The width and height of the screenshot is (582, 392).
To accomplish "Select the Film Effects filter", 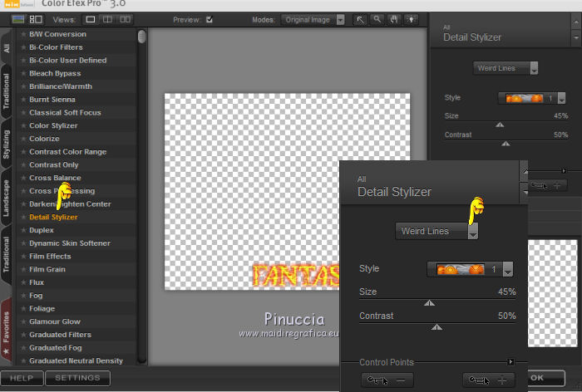I will coord(50,257).
